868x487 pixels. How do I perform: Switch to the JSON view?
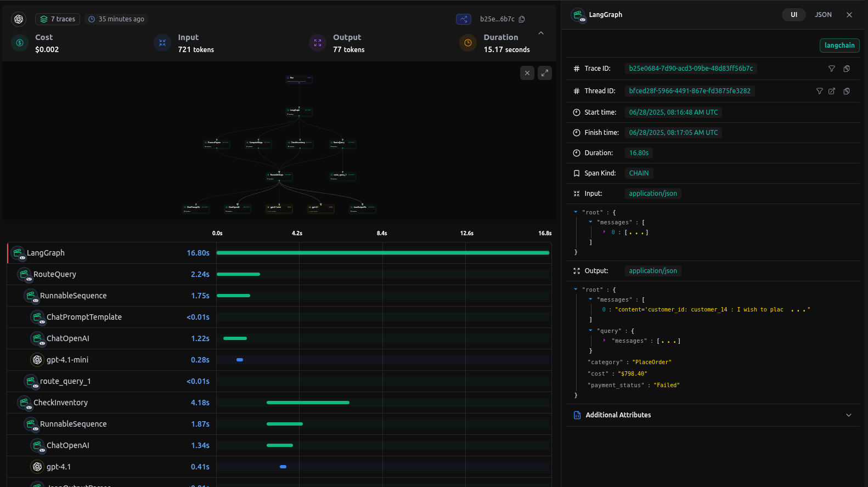tap(823, 15)
